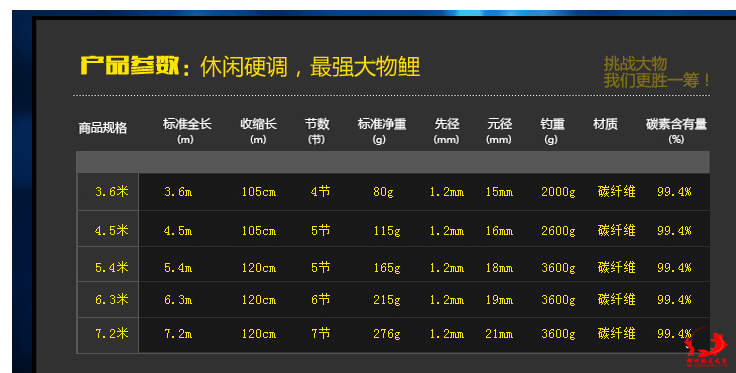Click the 6.3米 row label
This screenshot has height=373, width=736.
[112, 299]
